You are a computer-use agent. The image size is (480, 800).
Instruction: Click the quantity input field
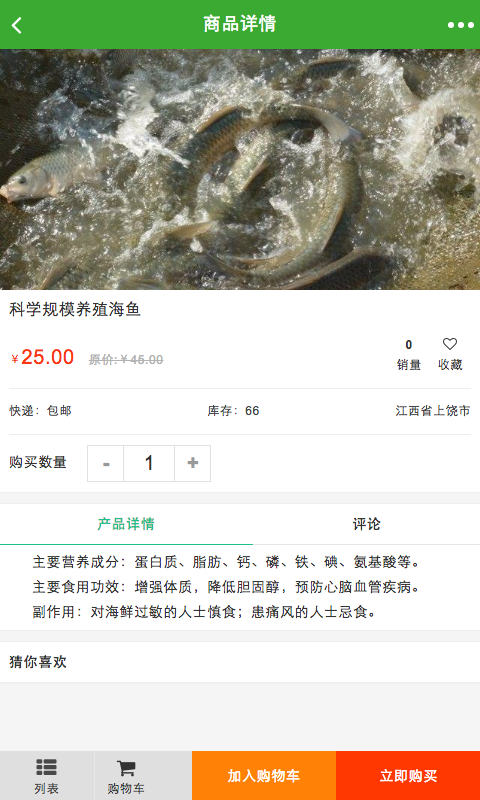[x=149, y=463]
